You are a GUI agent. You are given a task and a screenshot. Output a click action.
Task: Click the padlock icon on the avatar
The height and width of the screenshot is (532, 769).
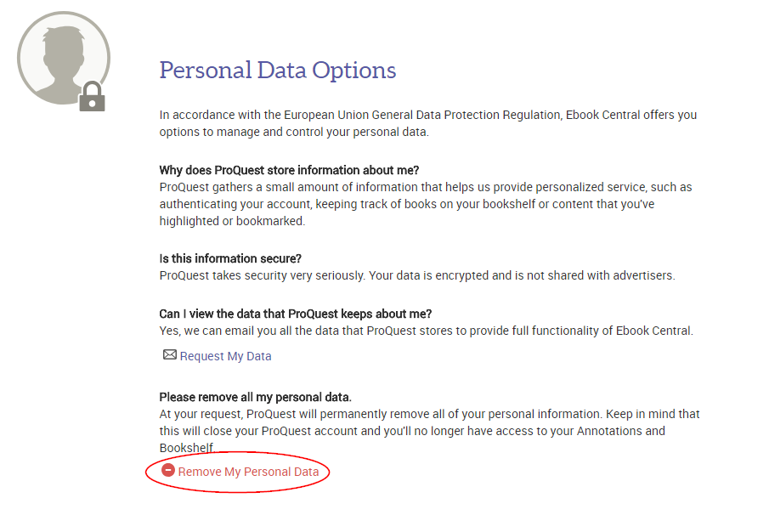pyautogui.click(x=92, y=98)
